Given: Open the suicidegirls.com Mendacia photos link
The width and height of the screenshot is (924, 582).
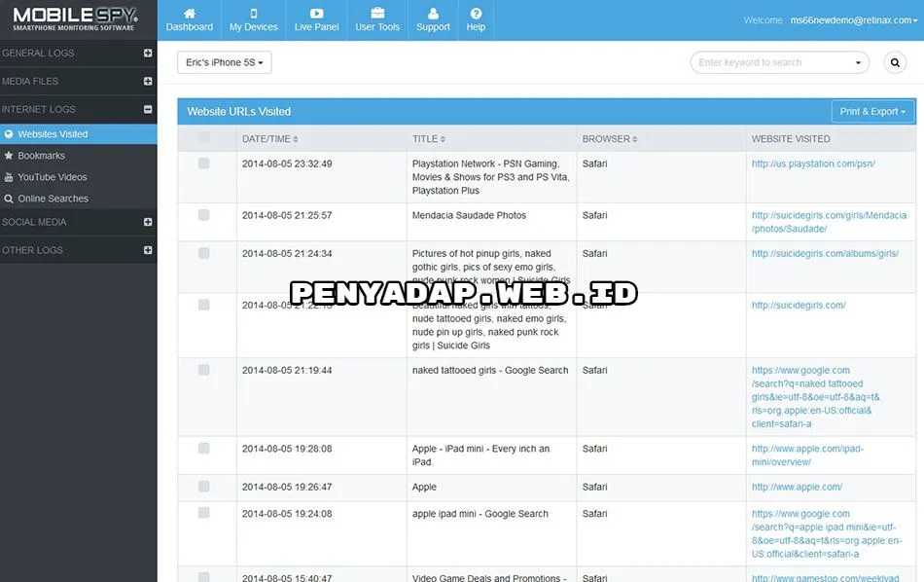Looking at the screenshot, I should point(829,222).
